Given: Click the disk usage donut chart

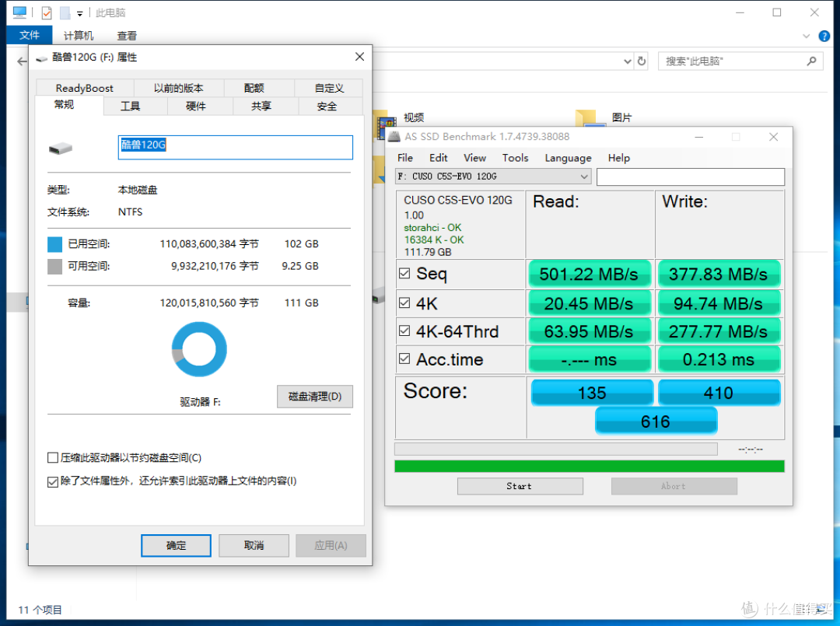Looking at the screenshot, I should point(199,349).
